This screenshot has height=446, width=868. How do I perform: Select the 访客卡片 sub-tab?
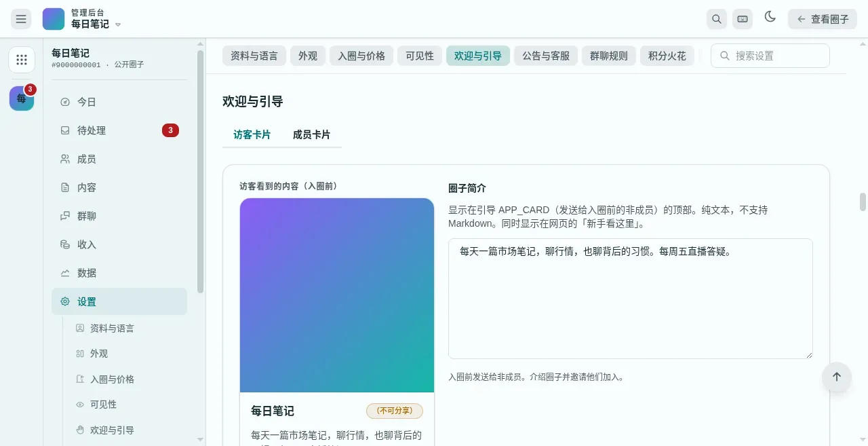point(252,134)
